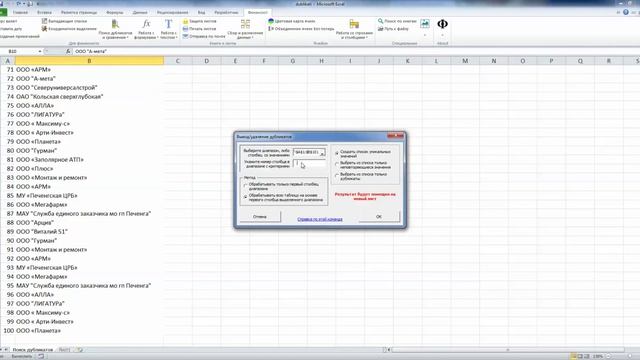Click the send by mail envelope icon
The height and width of the screenshot is (360, 640).
coord(185,36)
